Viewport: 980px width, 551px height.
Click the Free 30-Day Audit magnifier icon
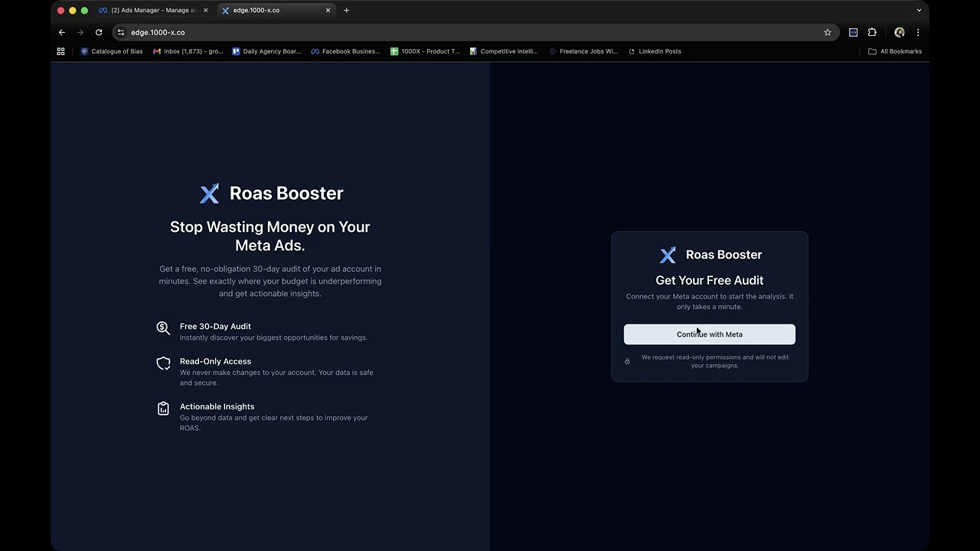click(x=163, y=328)
